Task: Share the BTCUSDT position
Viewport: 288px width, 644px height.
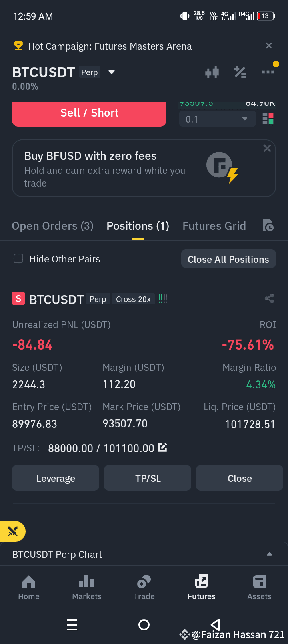Action: (x=269, y=298)
